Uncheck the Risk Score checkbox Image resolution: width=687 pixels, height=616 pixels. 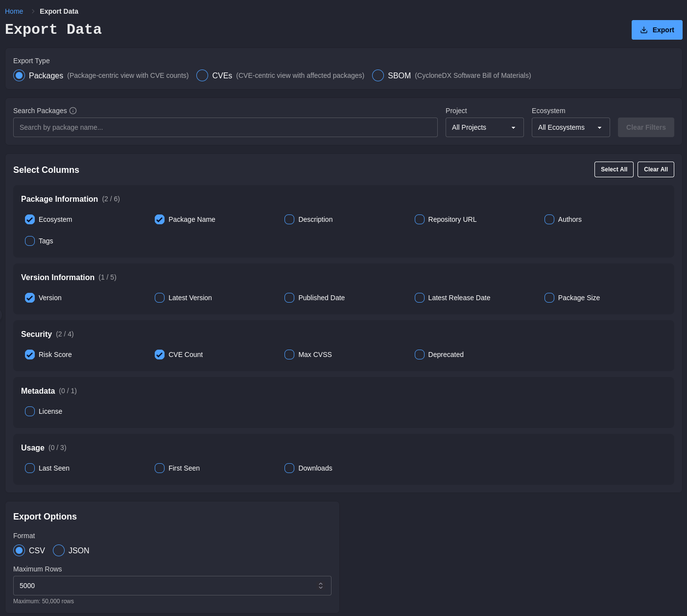tap(30, 355)
